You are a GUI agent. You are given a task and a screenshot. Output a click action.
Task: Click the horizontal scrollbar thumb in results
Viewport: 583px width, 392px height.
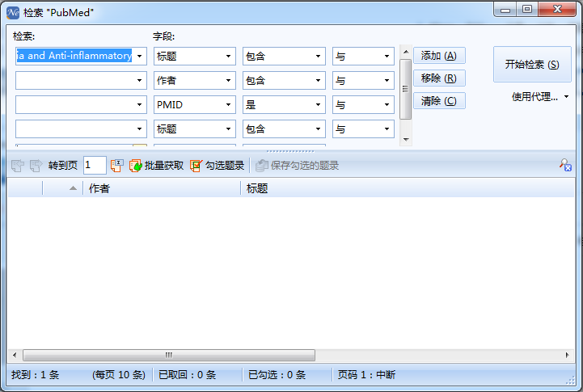(x=169, y=355)
